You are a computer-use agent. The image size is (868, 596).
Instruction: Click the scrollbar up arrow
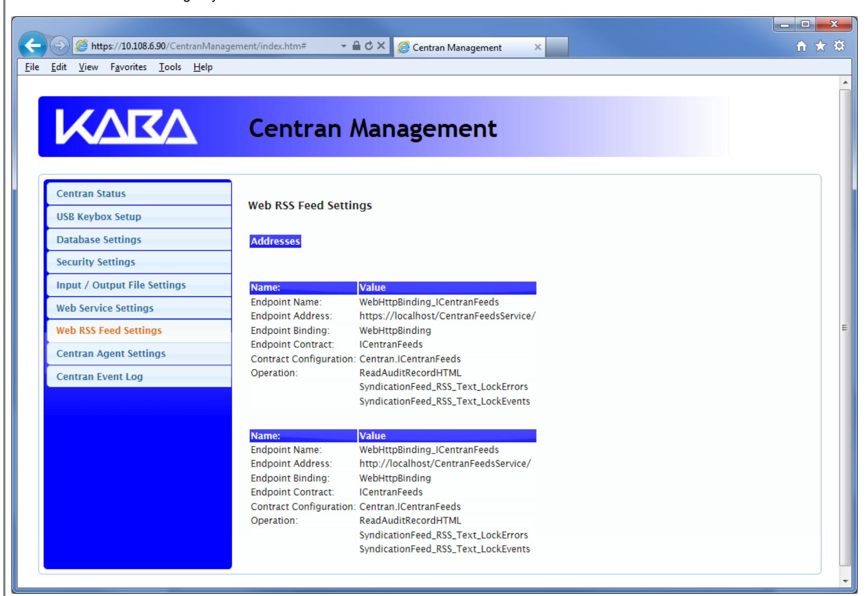845,82
